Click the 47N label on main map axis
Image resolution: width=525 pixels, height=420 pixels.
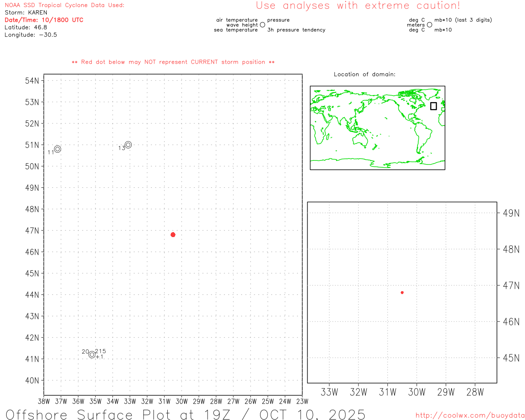coord(32,231)
